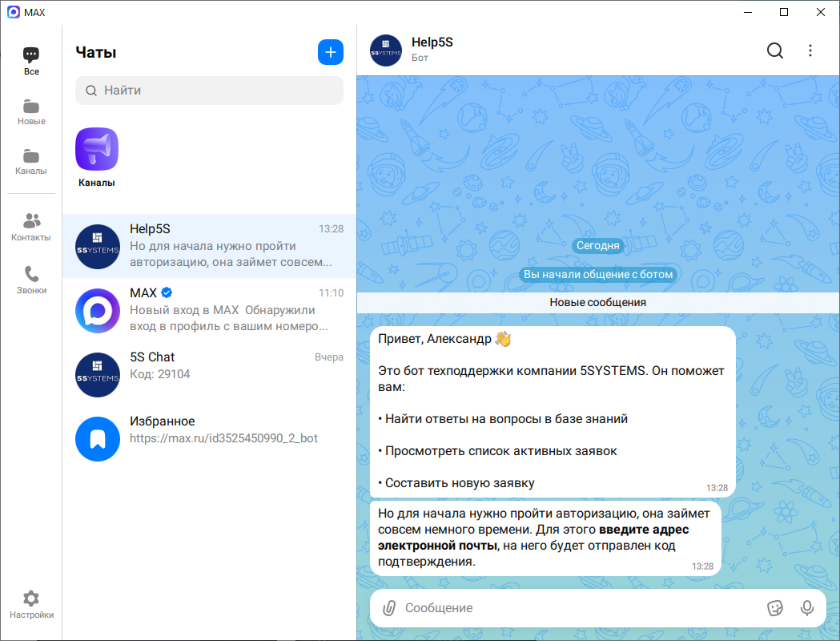840x641 pixels.
Task: Minimize the MAX window
Action: 749,12
